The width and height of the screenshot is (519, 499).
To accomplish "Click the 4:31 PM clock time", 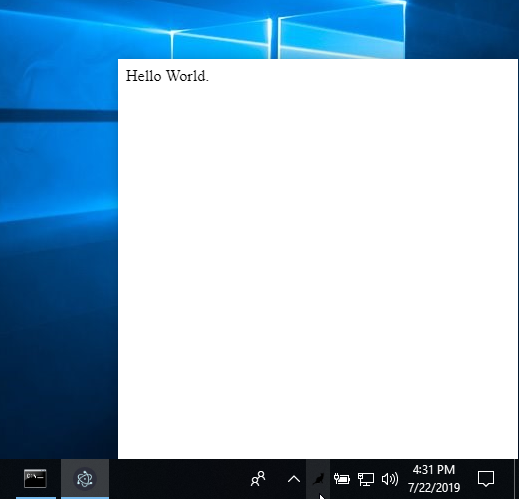I will (x=434, y=470).
